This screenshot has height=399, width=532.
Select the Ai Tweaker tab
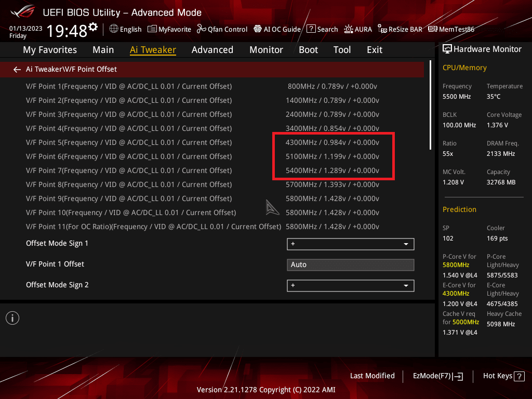pyautogui.click(x=153, y=50)
